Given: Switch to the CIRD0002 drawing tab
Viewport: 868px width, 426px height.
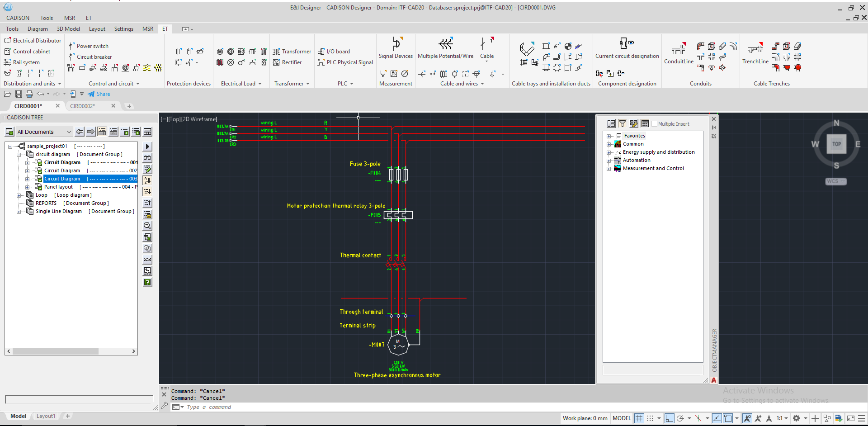Looking at the screenshot, I should click(82, 106).
